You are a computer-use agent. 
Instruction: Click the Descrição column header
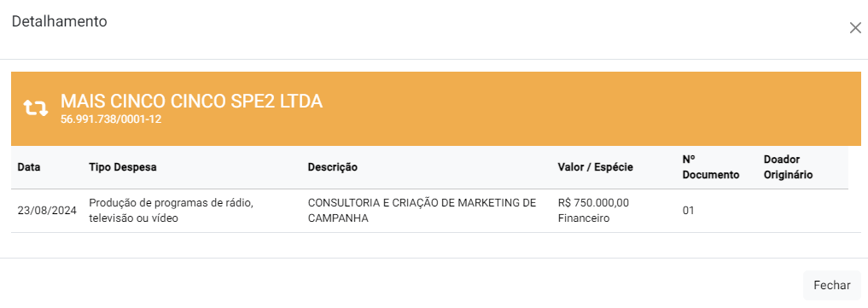333,167
